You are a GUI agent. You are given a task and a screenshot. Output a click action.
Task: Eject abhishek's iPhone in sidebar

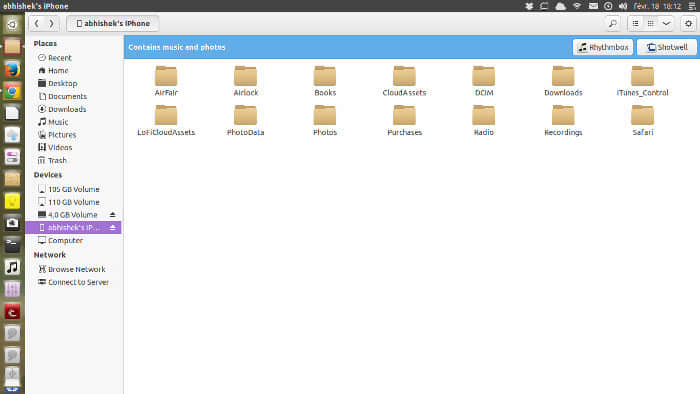click(112, 228)
